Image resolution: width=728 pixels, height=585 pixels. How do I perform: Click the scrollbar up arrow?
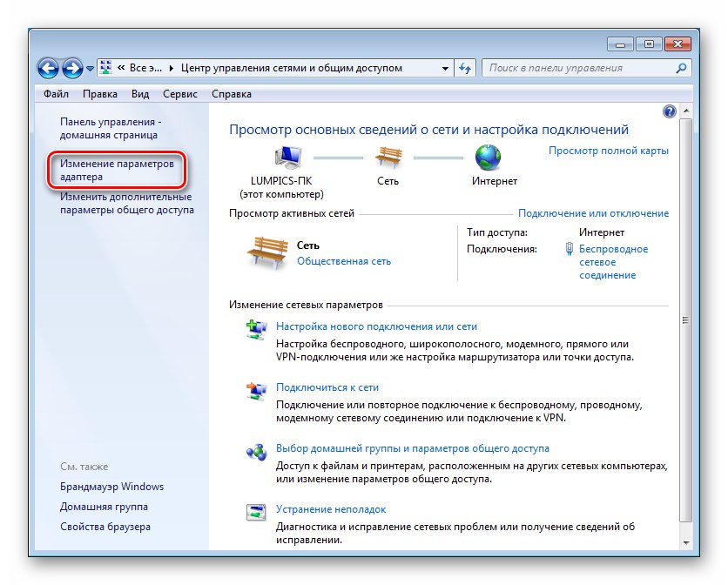685,111
